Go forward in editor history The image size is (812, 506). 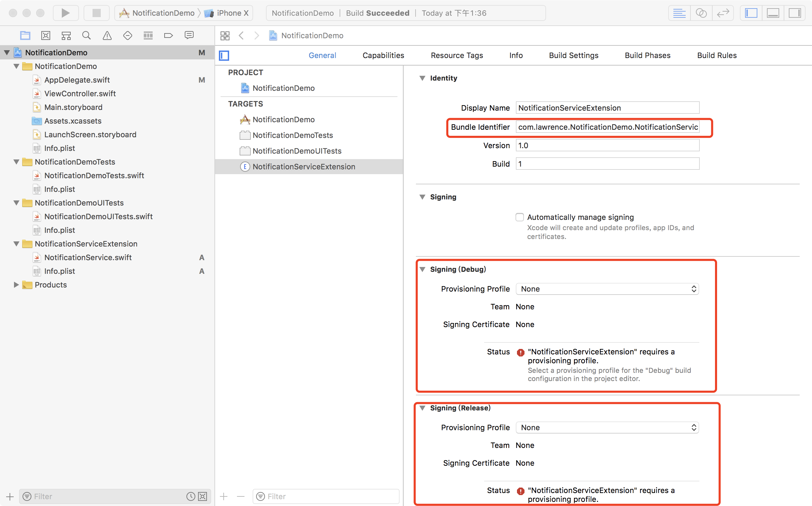(257, 36)
